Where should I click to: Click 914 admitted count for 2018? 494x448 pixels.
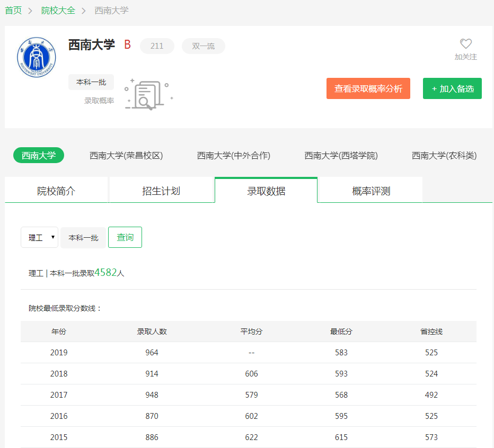click(x=152, y=374)
